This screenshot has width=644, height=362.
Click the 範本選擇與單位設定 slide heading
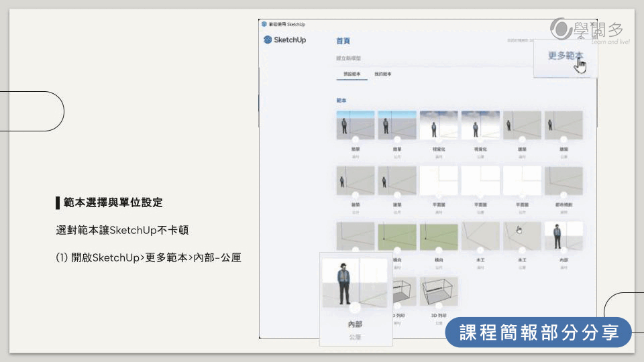[113, 202]
